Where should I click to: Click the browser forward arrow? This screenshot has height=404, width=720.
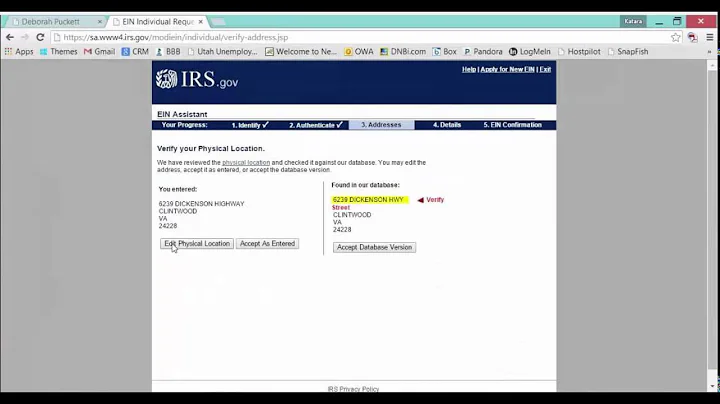pyautogui.click(x=25, y=37)
